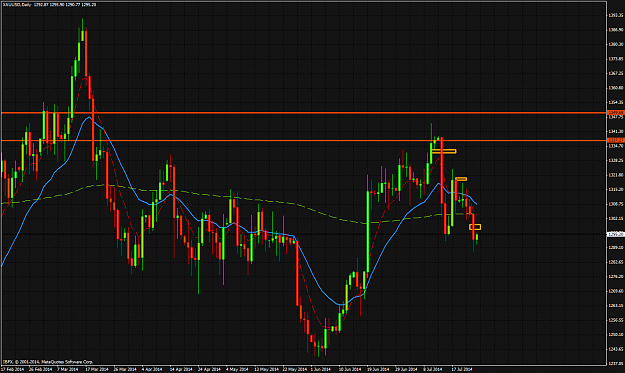Click the 1269.60 price scale label
Viewport: 625px width, 373px height.
pos(616,291)
